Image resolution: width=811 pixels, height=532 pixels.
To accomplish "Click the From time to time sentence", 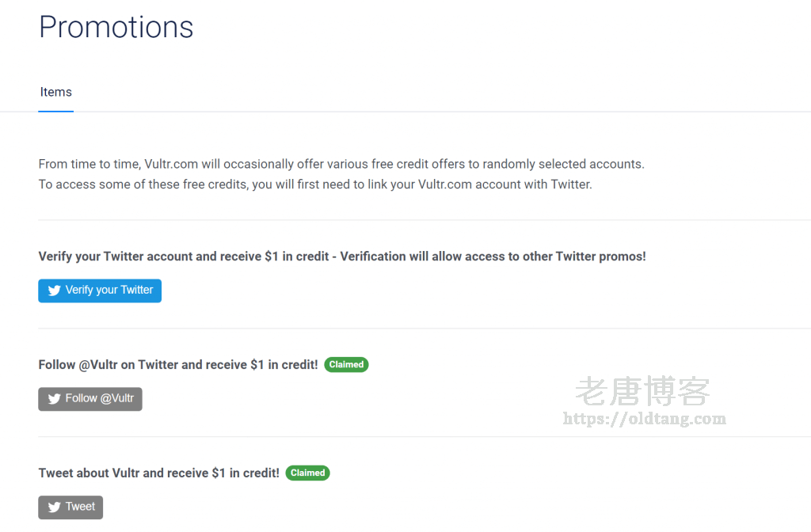I will click(x=341, y=165).
